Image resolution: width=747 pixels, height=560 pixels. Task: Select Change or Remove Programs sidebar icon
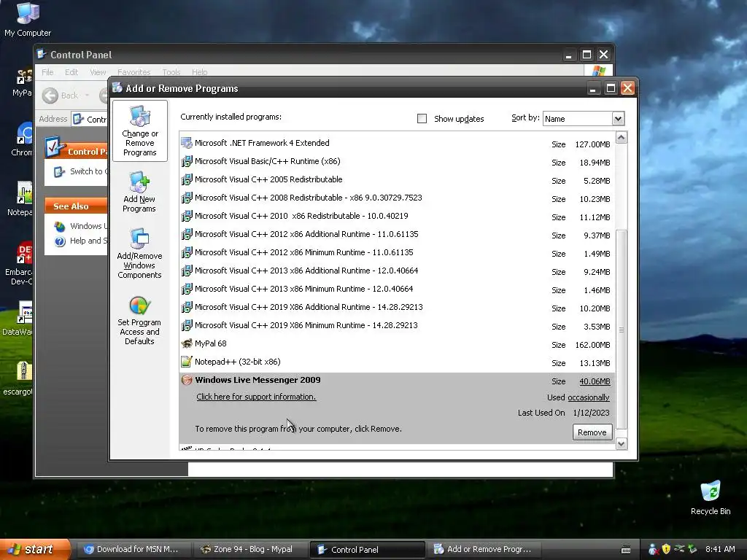pos(139,131)
